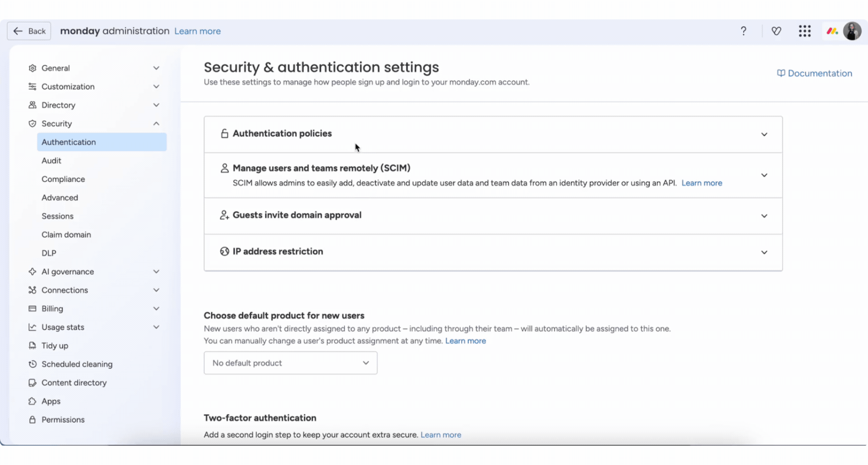The height and width of the screenshot is (465, 868).
Task: Click the Authentication policies lock icon
Action: click(224, 134)
